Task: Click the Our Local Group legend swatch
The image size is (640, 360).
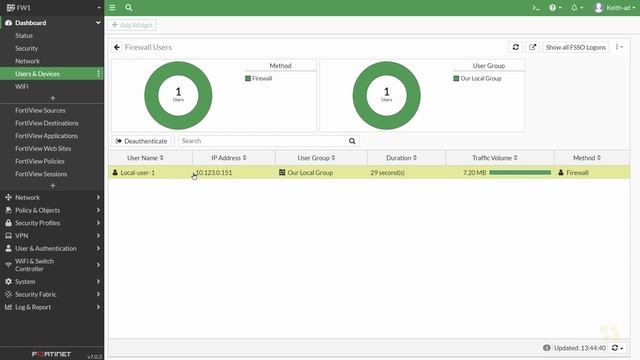Action: 456,78
